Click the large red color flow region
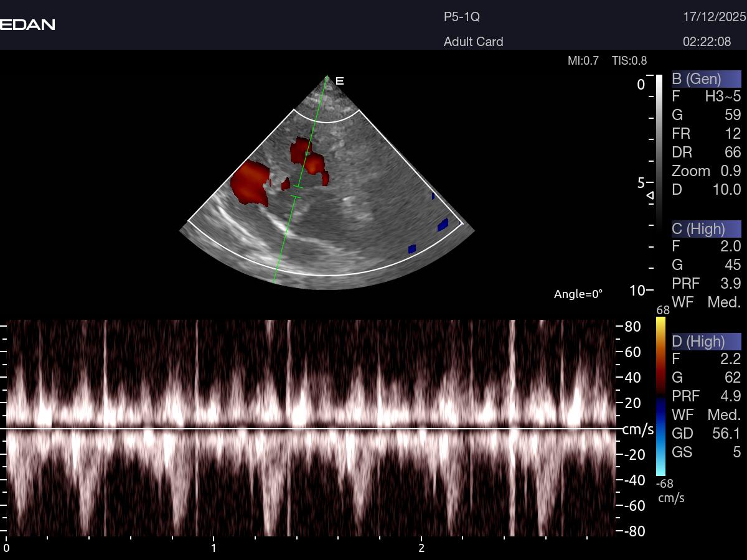 click(x=250, y=182)
